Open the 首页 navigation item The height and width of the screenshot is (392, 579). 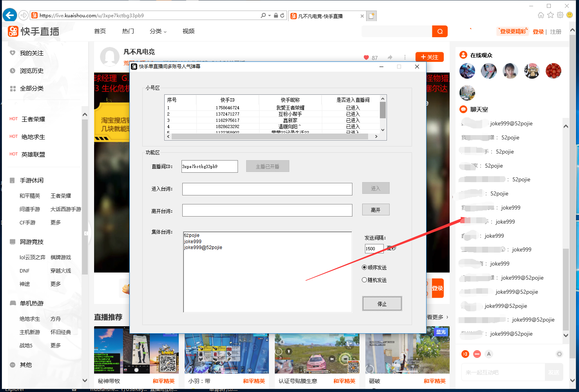pyautogui.click(x=100, y=31)
